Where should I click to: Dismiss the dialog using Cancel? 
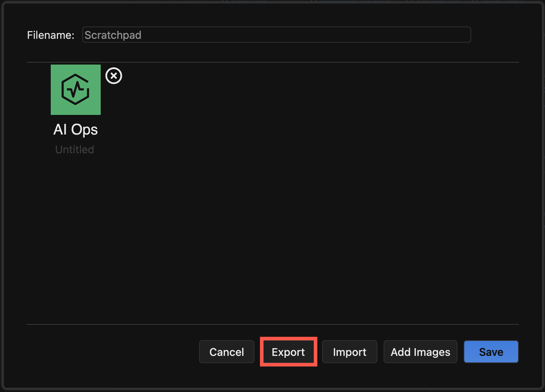click(226, 352)
